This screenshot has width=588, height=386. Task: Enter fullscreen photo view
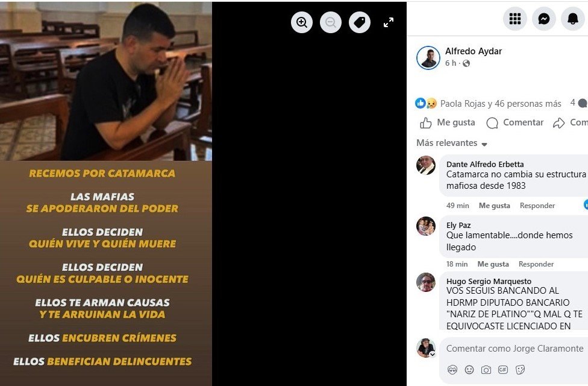389,22
